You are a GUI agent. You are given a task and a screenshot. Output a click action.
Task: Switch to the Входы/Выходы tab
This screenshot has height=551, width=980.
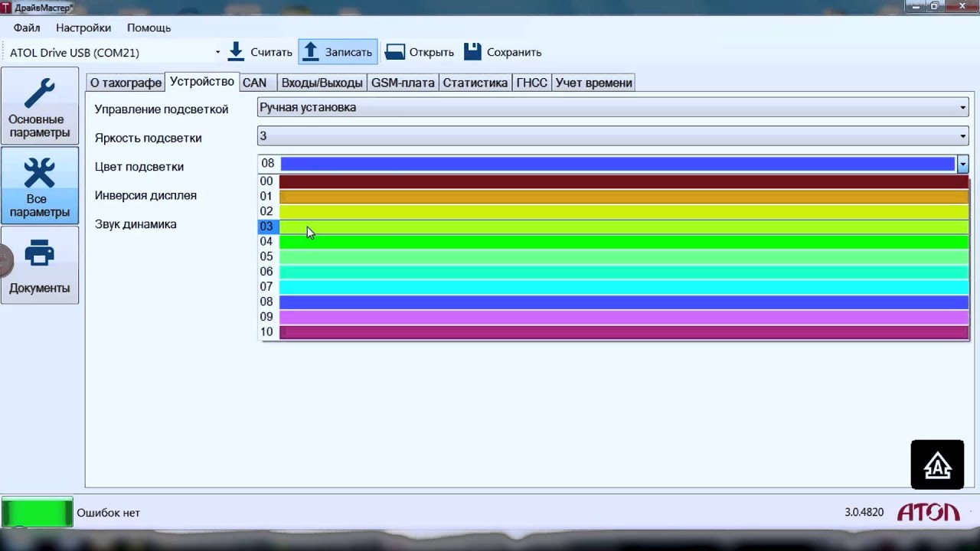[322, 83]
